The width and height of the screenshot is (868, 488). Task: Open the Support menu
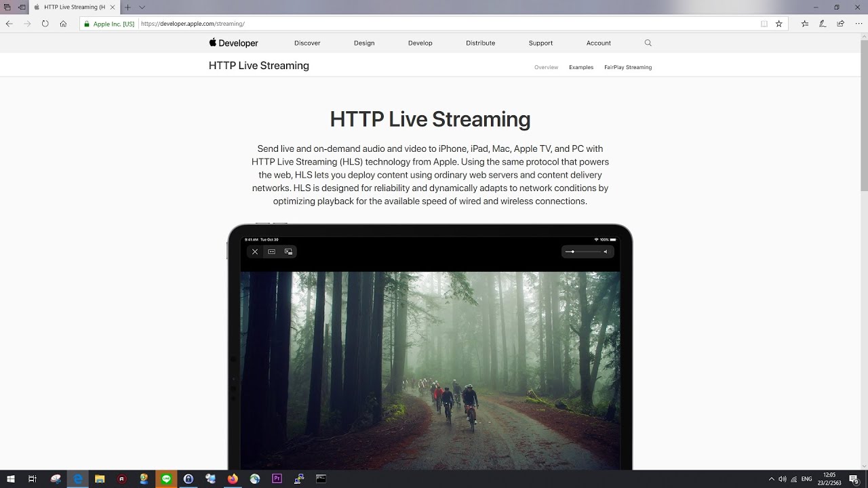point(540,43)
